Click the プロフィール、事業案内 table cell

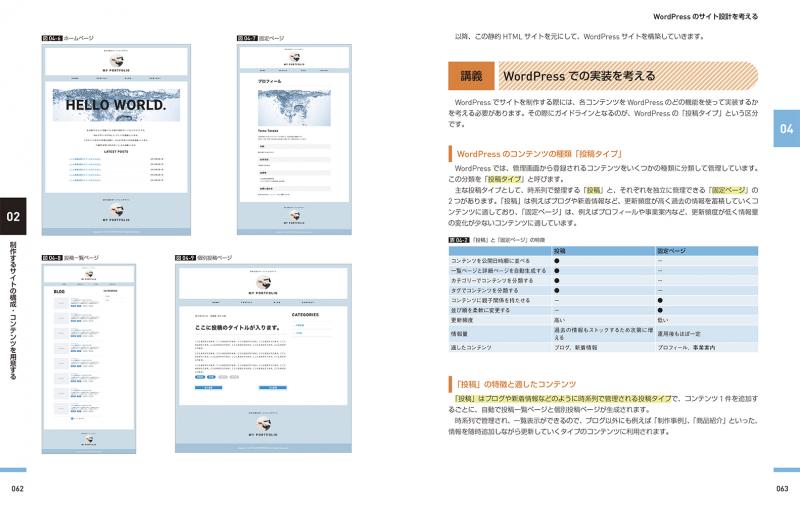click(x=686, y=347)
